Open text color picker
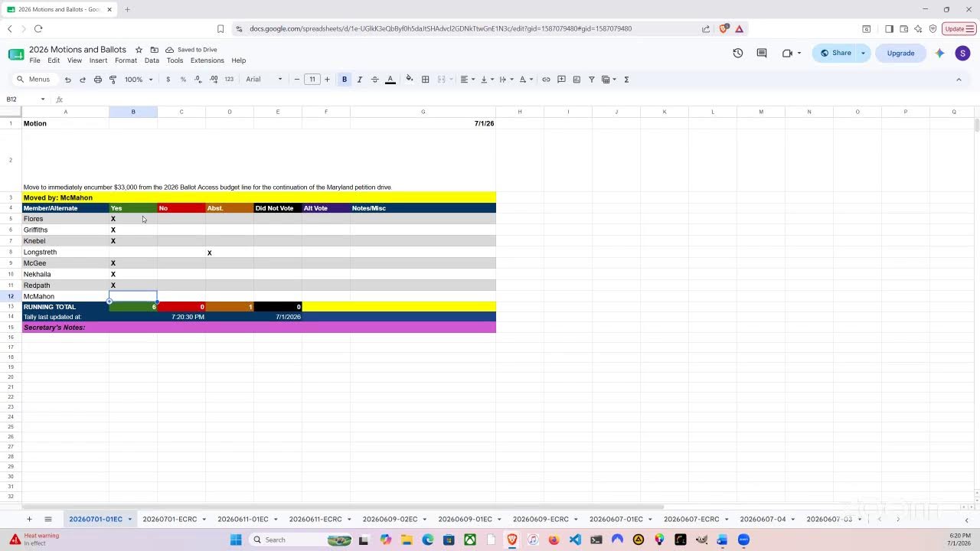This screenshot has height=551, width=980. point(390,80)
